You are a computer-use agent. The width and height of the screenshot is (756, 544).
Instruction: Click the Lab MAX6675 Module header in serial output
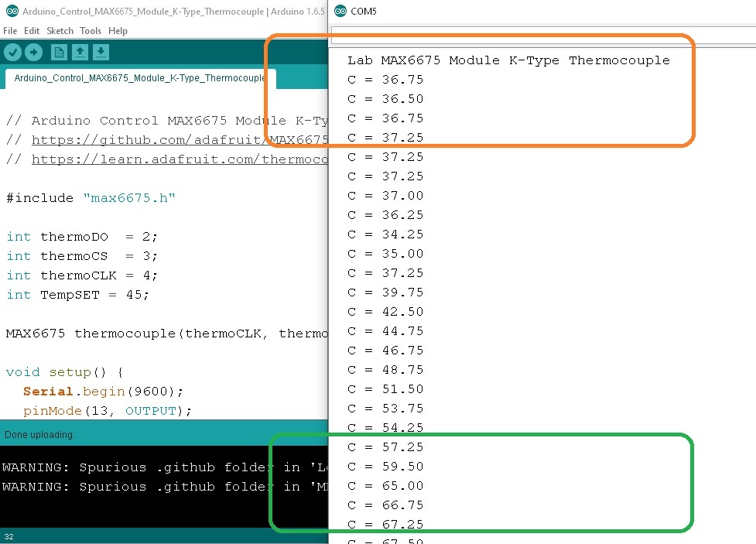click(508, 60)
